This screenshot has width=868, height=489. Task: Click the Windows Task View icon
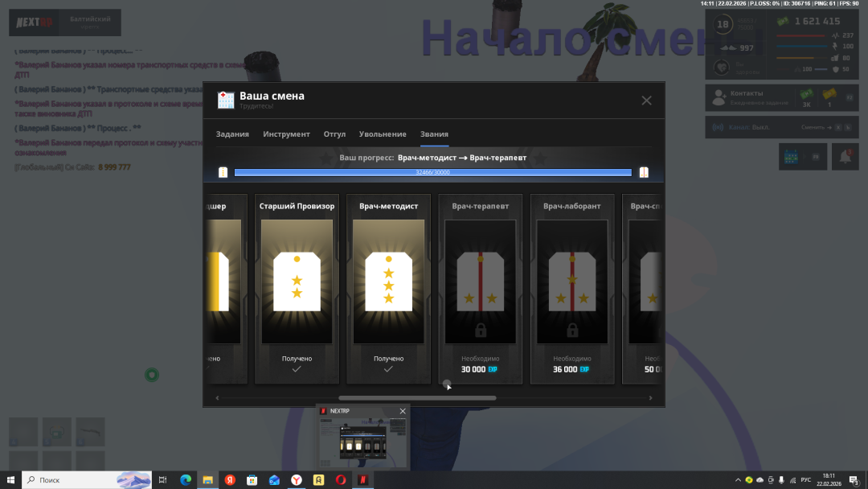(162, 480)
